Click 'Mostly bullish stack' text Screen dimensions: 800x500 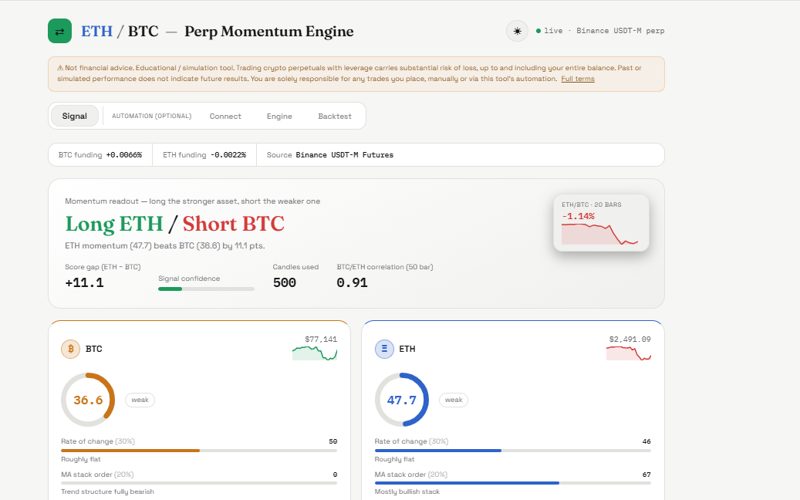tap(407, 492)
